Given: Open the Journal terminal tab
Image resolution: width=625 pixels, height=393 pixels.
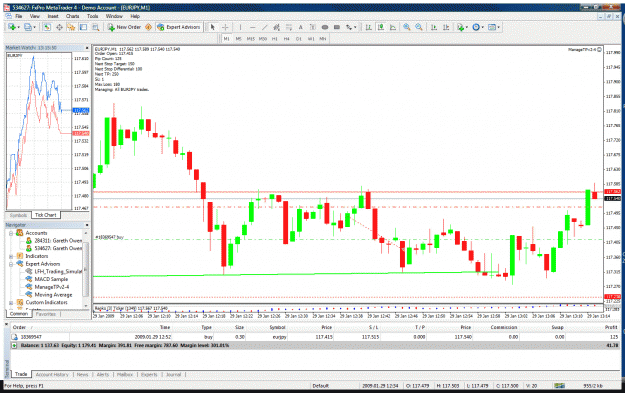Looking at the screenshot, I should (173, 375).
